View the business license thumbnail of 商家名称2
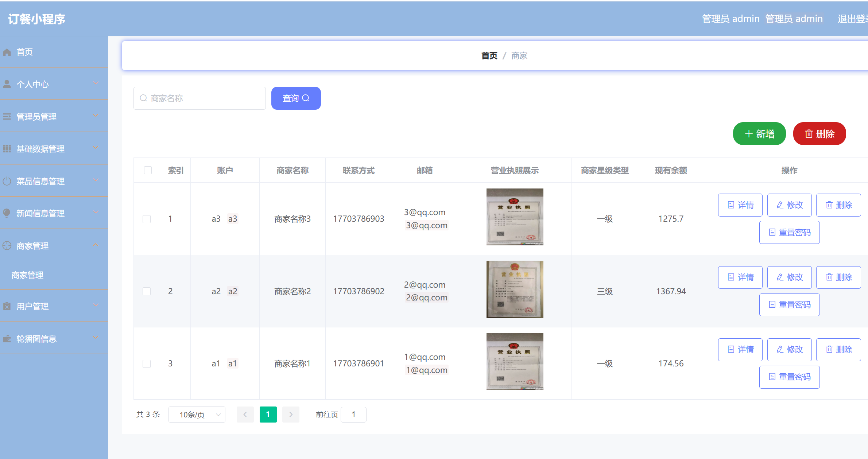Image resolution: width=868 pixels, height=459 pixels. (515, 289)
